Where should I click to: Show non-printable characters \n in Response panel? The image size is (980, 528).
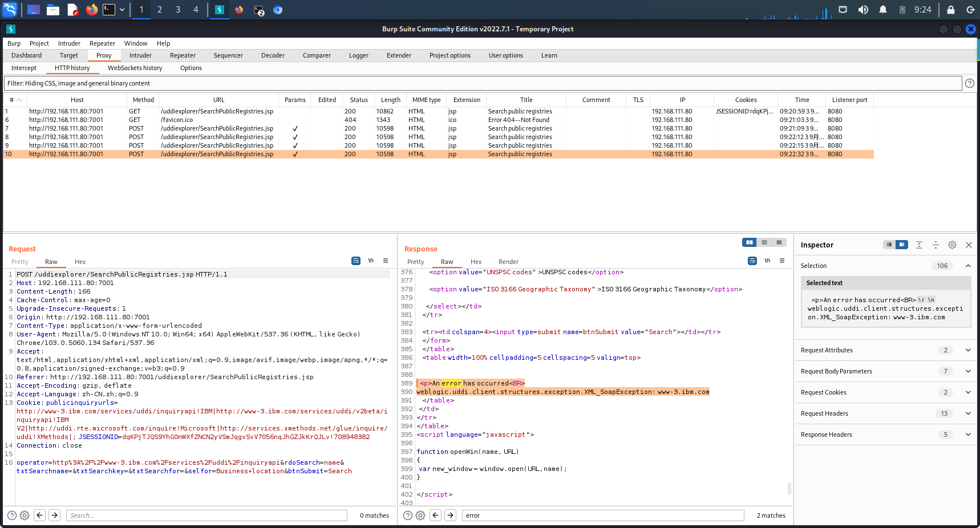point(767,261)
